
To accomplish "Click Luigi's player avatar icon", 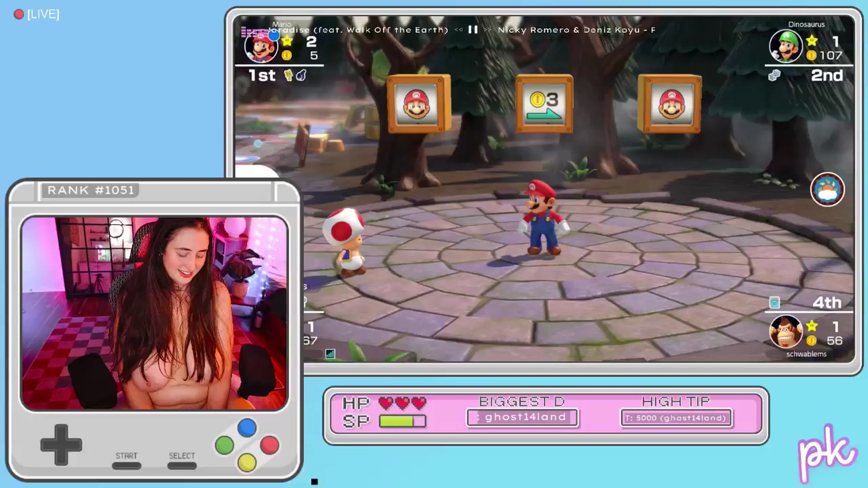I will coord(786,46).
